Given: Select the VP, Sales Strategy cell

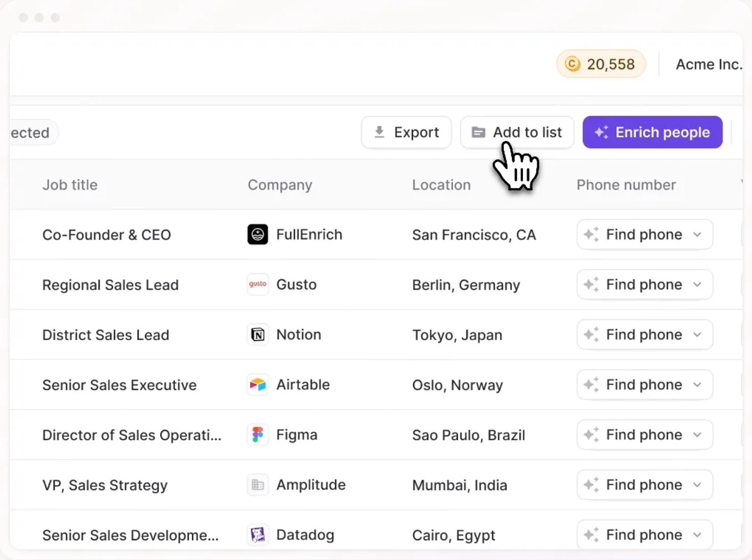Looking at the screenshot, I should coord(105,485).
